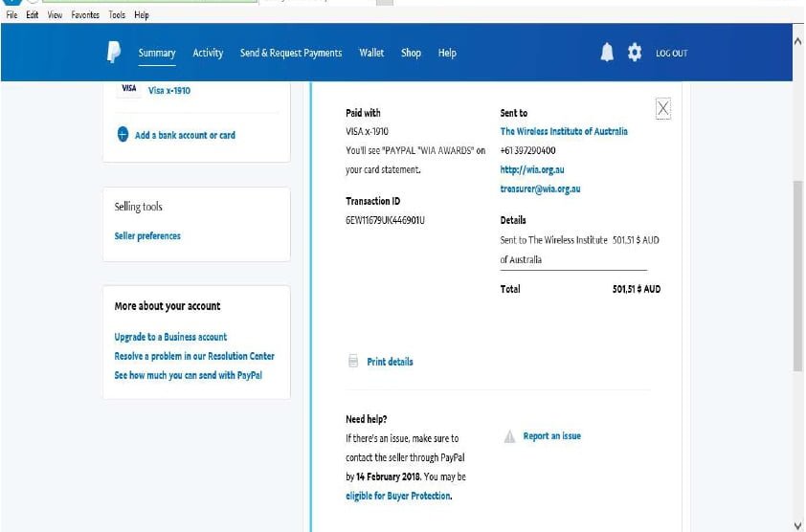Click the VISA card logo icon
The image size is (806, 532).
(129, 88)
